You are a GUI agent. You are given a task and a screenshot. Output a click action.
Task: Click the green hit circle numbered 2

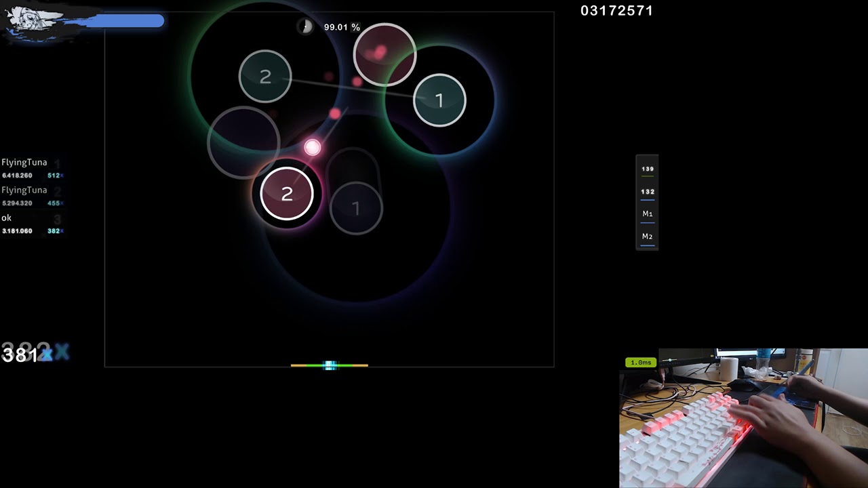point(265,77)
